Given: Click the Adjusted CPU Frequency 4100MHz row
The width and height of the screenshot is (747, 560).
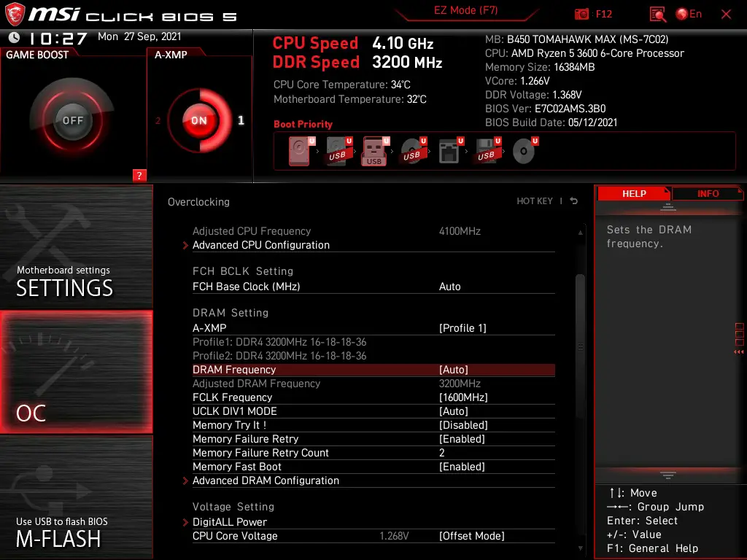Looking at the screenshot, I should 373,231.
